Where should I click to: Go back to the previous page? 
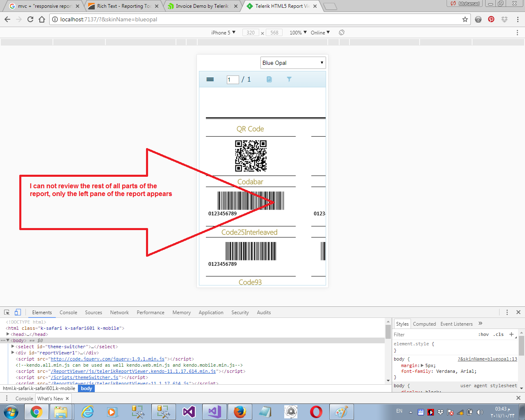7,19
